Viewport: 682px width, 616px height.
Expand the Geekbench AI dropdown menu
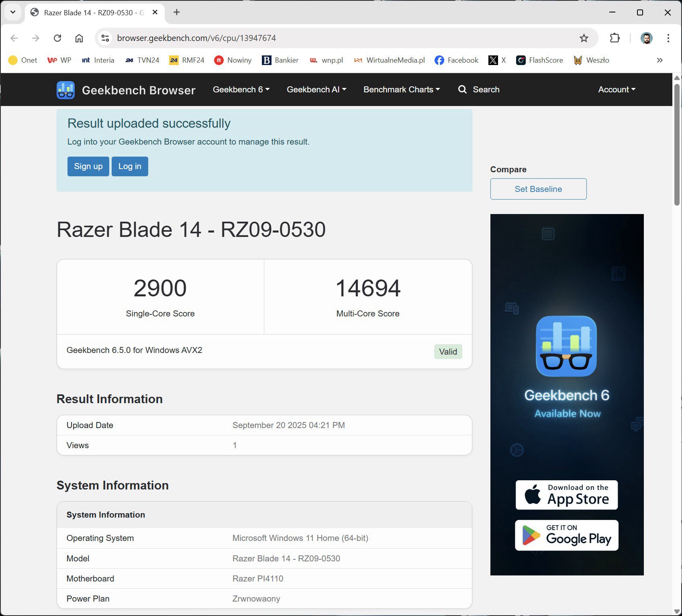[x=316, y=90]
